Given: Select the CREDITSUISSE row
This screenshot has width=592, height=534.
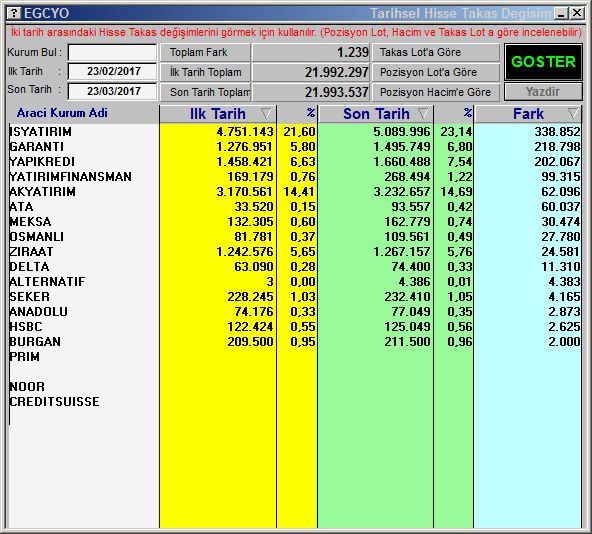Looking at the screenshot, I should click(x=294, y=402).
